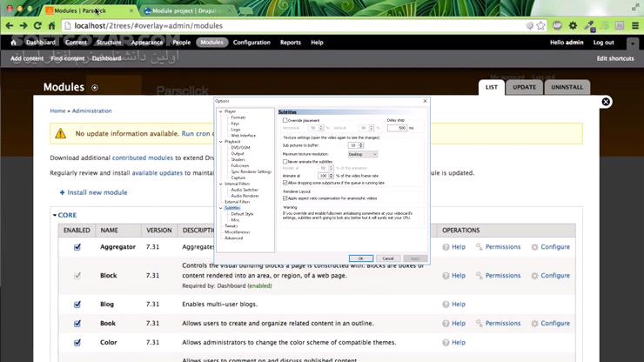Image resolution: width=644 pixels, height=362 pixels.
Task: Open Aggregator's Configure gear link
Action: (x=550, y=247)
